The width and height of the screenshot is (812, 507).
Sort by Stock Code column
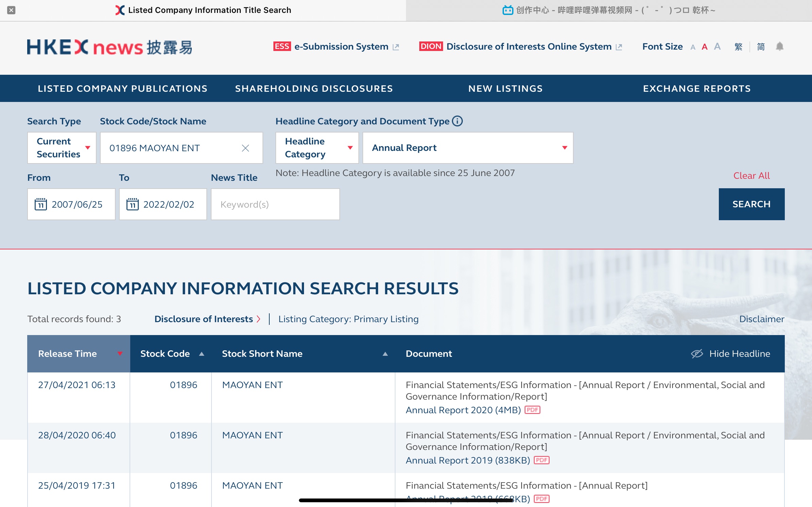pyautogui.click(x=171, y=354)
